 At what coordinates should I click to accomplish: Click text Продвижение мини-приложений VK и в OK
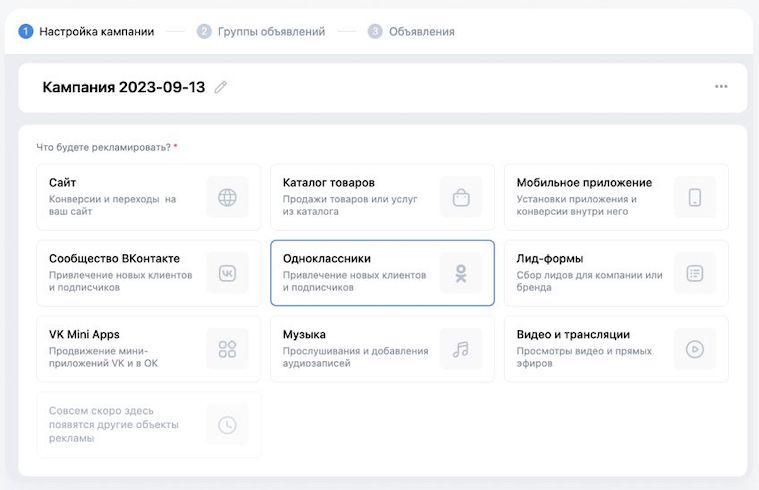coord(103,357)
